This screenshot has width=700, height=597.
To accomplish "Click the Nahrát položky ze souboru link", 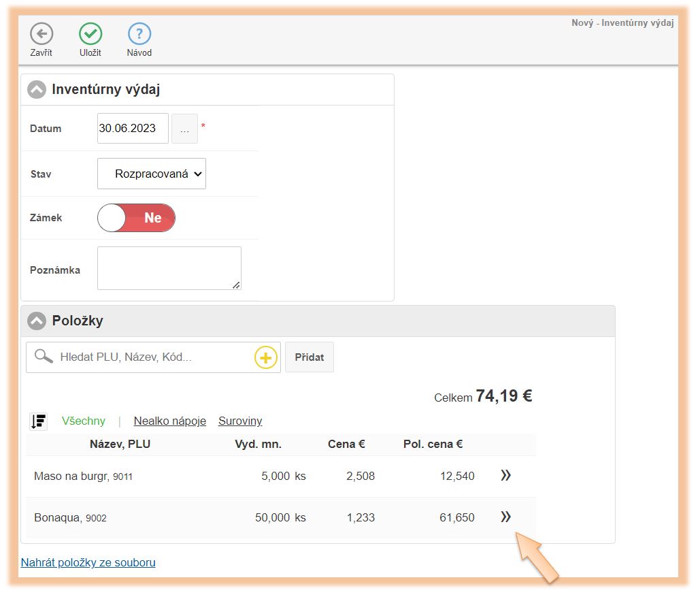I will 88,562.
